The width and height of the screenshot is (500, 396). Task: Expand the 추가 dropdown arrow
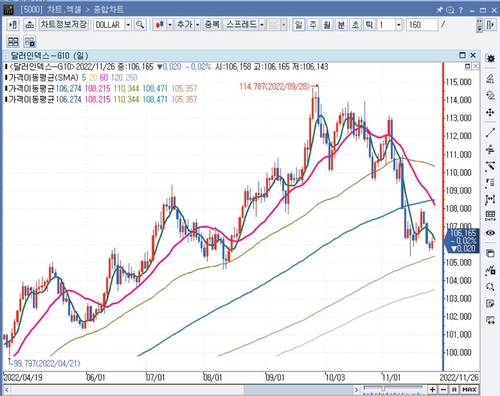click(197, 25)
